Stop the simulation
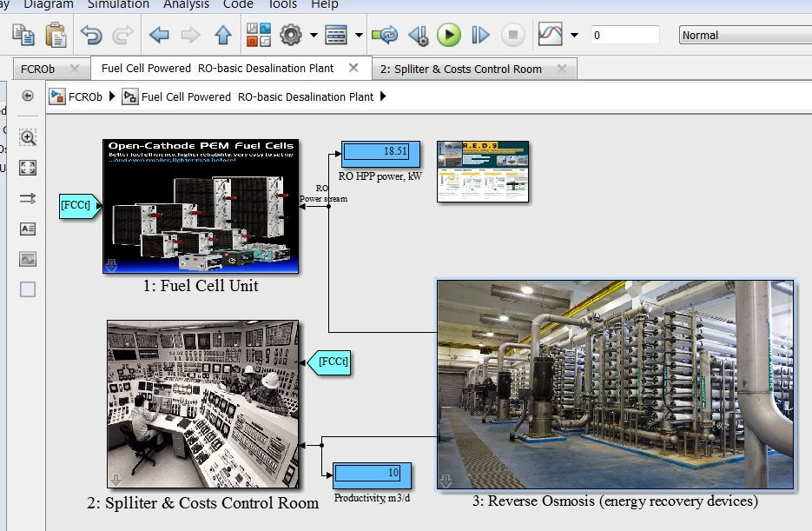 [x=512, y=36]
